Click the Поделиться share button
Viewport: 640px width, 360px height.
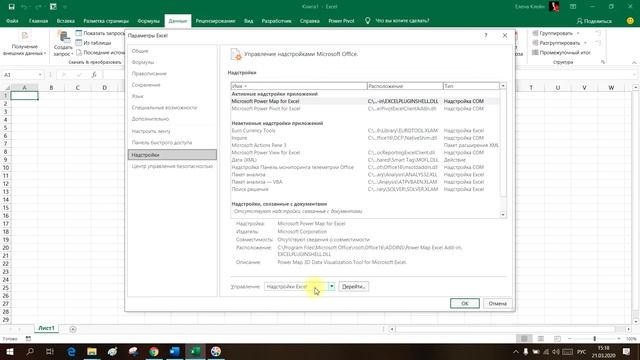(x=594, y=21)
